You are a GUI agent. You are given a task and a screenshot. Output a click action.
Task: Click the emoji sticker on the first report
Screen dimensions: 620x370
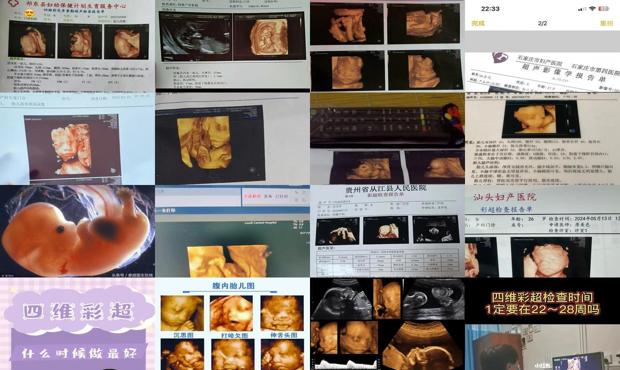click(x=29, y=13)
